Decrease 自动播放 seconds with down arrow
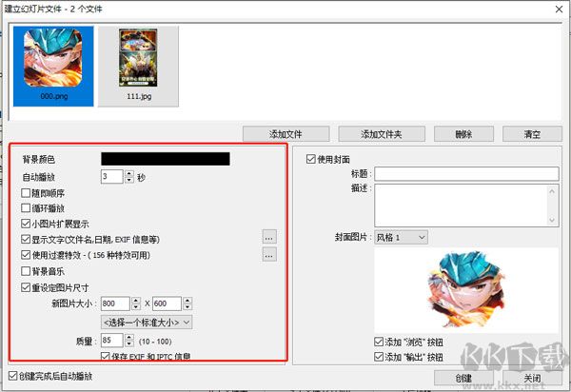 click(129, 180)
